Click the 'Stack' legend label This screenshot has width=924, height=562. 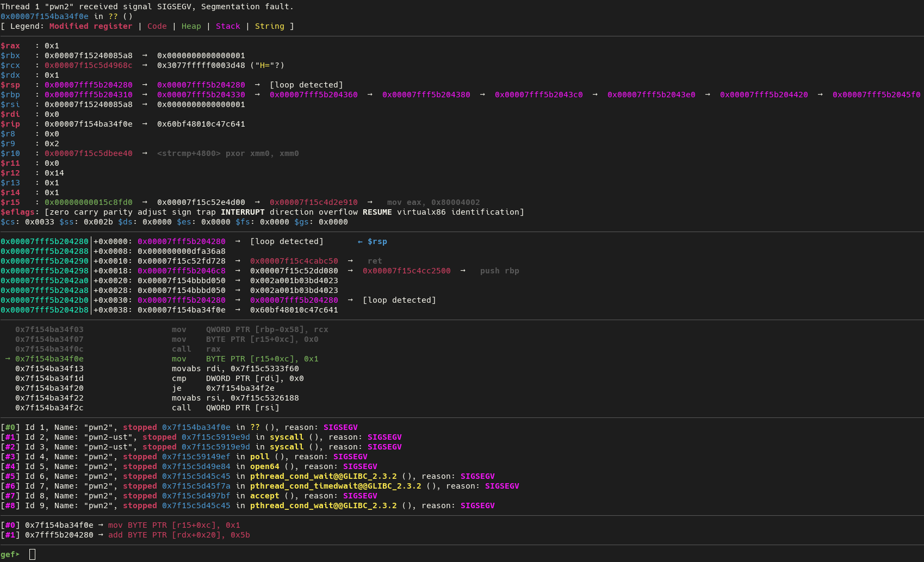[228, 26]
